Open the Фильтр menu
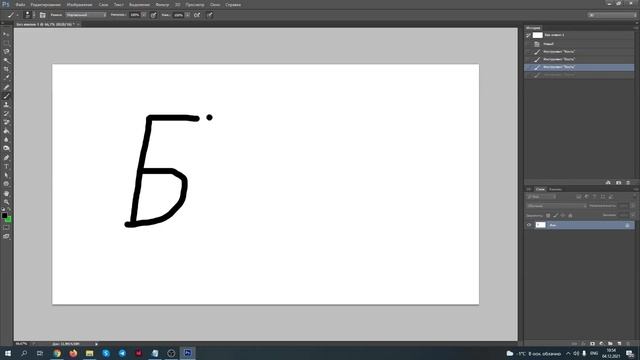Viewport: 640px width, 360px height. [x=162, y=4]
